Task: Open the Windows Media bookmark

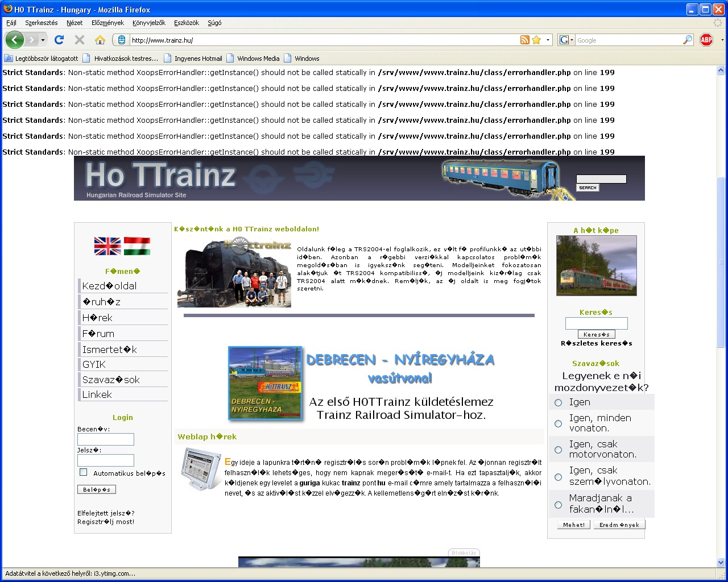Action: (x=253, y=58)
